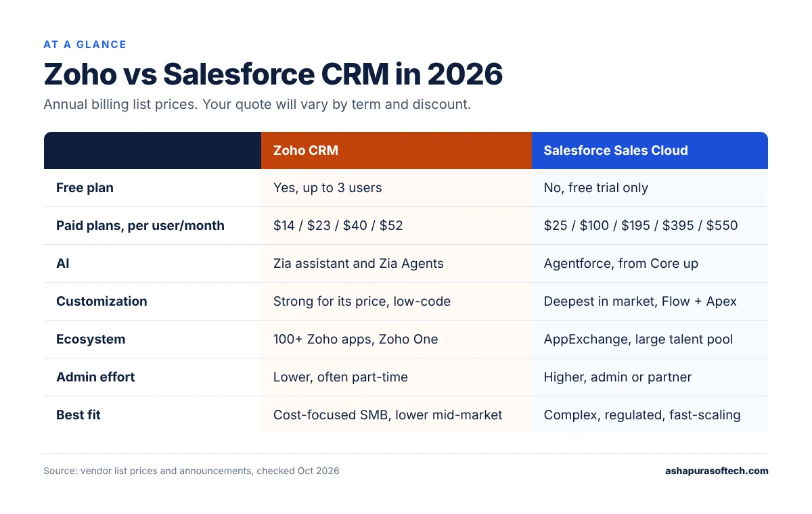This screenshot has height=514, width=812.
Task: Click the 'Customization' row label
Action: (x=101, y=302)
